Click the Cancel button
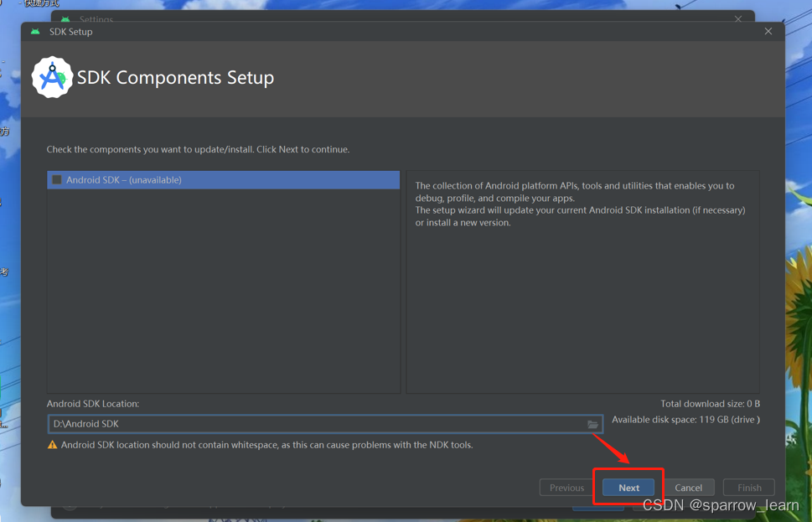The width and height of the screenshot is (812, 522). click(x=688, y=488)
